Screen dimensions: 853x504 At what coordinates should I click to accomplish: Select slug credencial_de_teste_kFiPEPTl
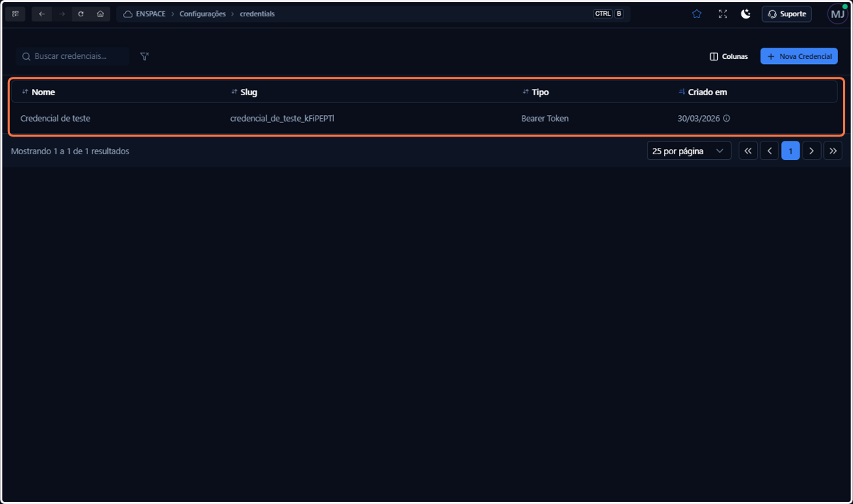coord(281,118)
